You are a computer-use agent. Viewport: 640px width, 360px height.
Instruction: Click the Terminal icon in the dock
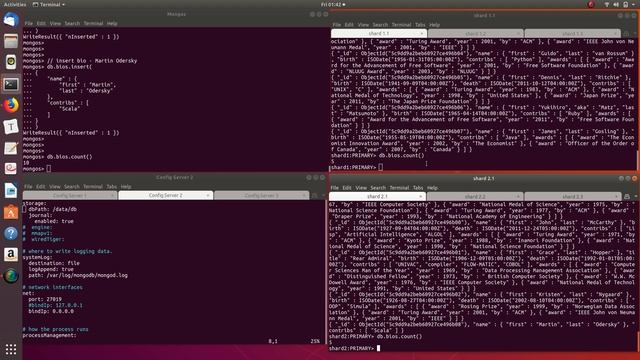pos(11,84)
